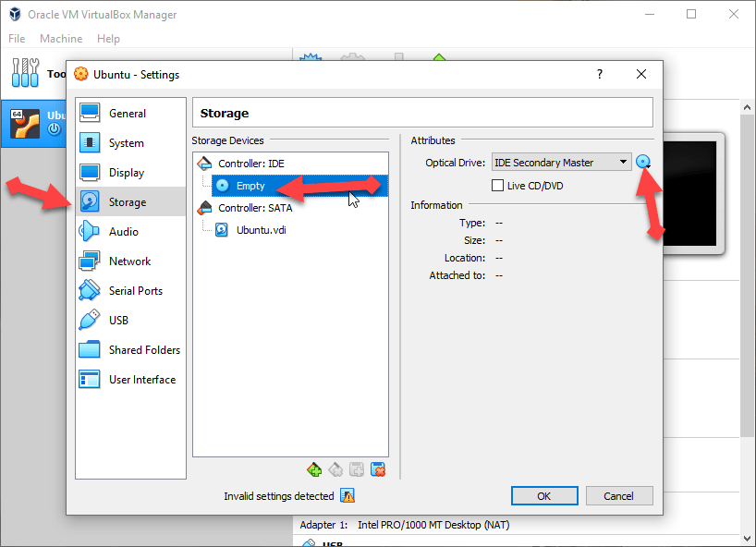Open the Network settings category
This screenshot has height=547, width=756.
pos(129,261)
